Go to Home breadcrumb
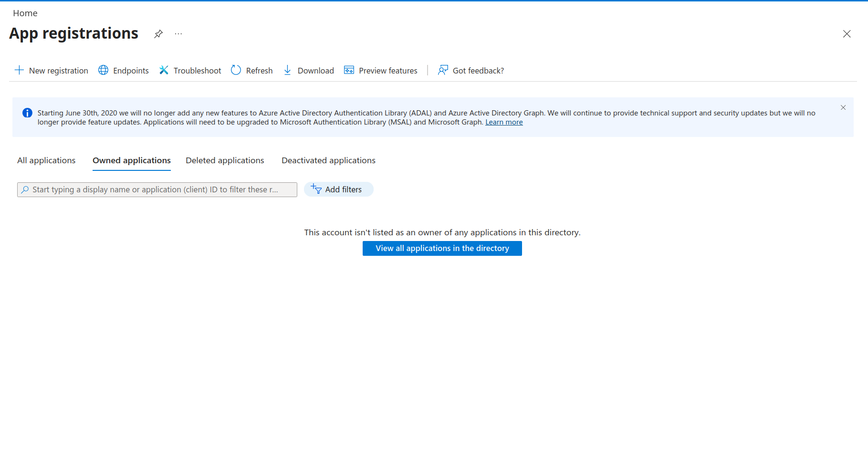This screenshot has height=451, width=868. click(25, 13)
